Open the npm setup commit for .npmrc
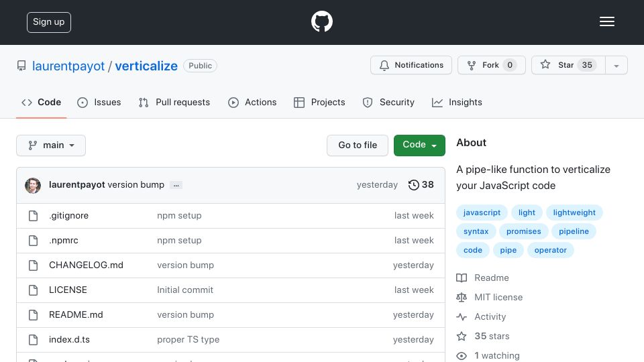This screenshot has height=362, width=644. [x=179, y=240]
